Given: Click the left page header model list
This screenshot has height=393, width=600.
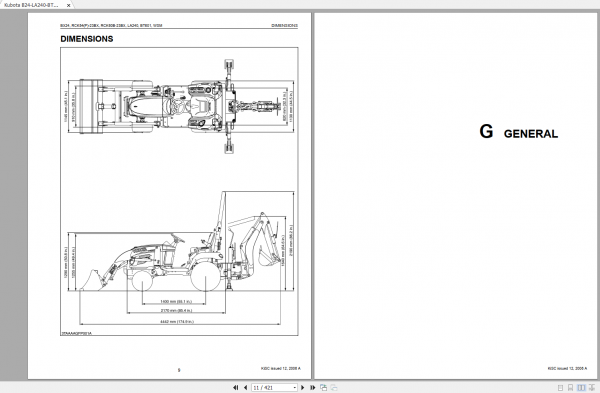Looking at the screenshot, I should pyautogui.click(x=111, y=25).
